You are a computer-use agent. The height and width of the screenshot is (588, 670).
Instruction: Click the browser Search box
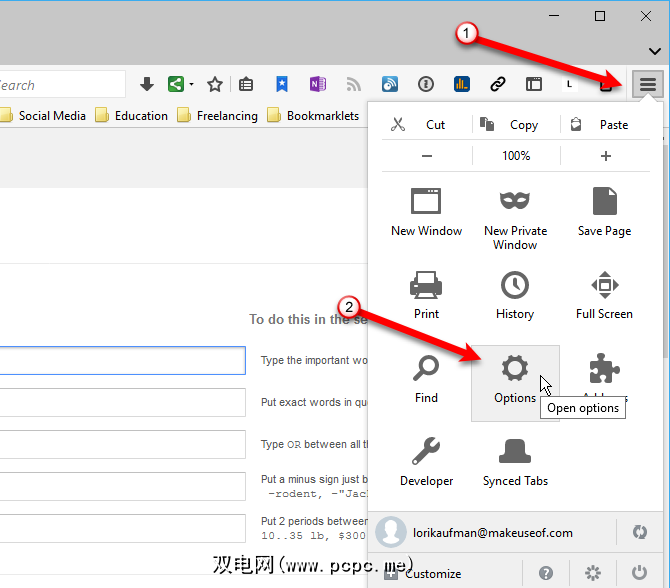(62, 85)
